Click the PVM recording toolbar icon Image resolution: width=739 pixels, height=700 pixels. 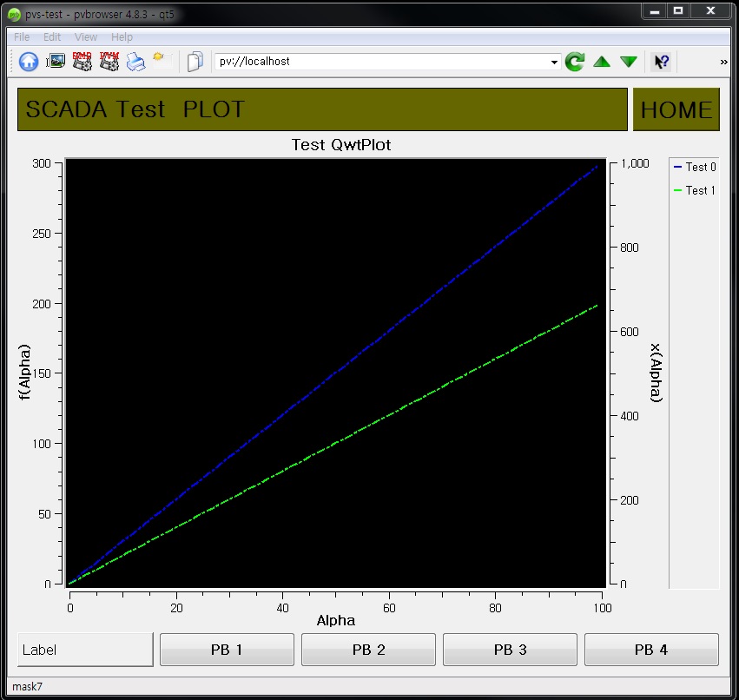108,61
